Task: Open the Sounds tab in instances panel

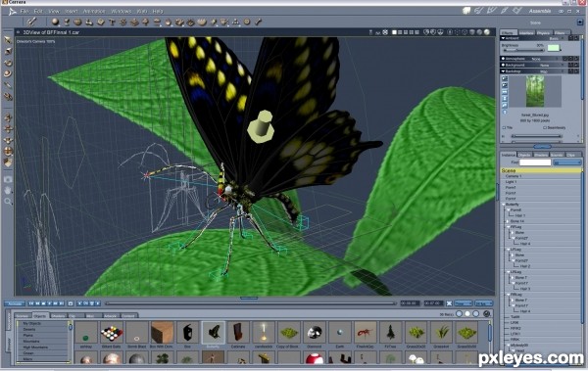Action: click(x=557, y=155)
